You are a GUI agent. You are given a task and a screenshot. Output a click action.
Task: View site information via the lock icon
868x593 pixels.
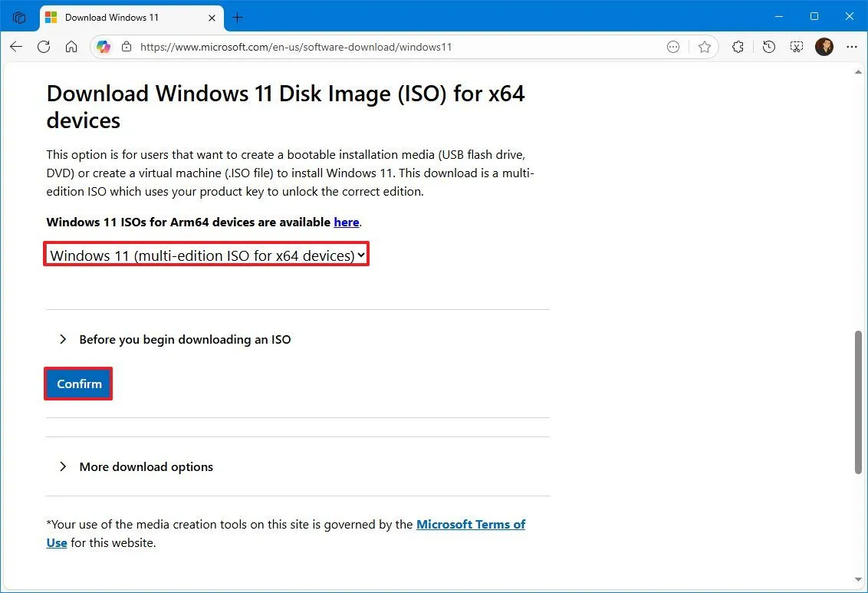[x=127, y=47]
